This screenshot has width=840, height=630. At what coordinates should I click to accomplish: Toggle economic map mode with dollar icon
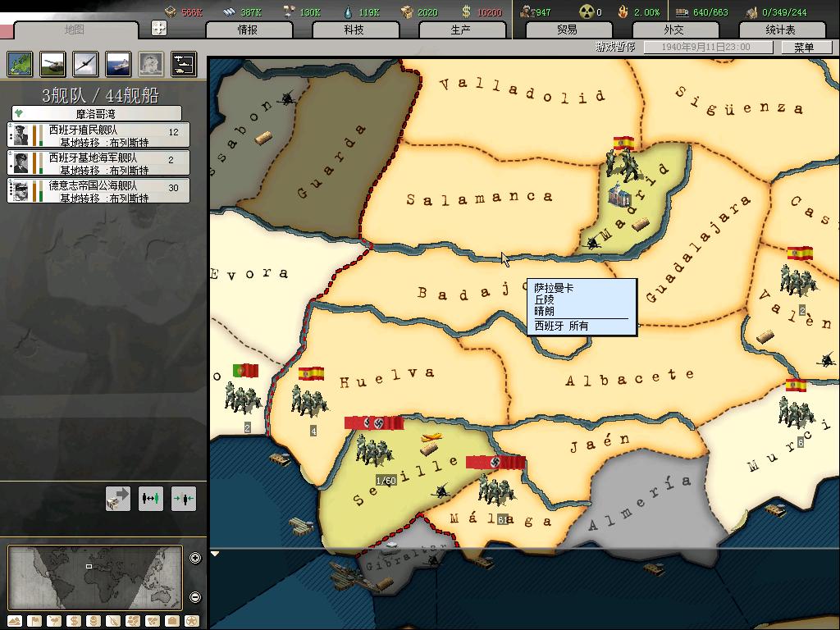74,621
